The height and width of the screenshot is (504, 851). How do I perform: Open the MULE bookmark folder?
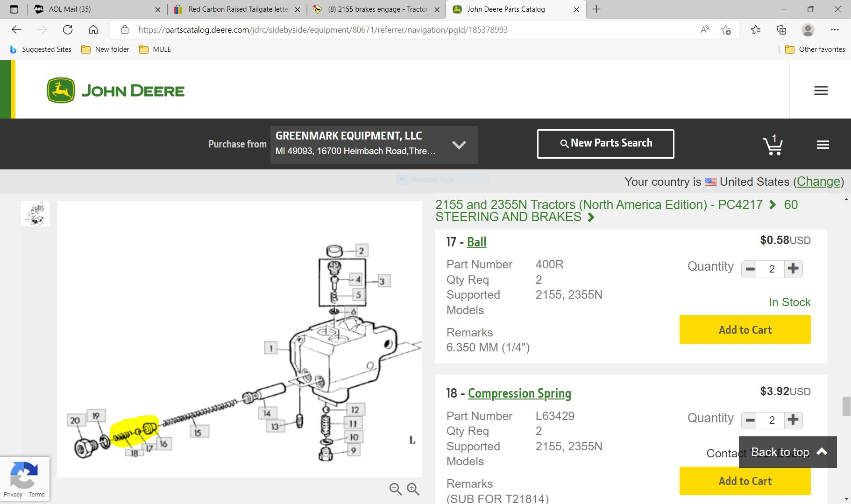[x=155, y=49]
